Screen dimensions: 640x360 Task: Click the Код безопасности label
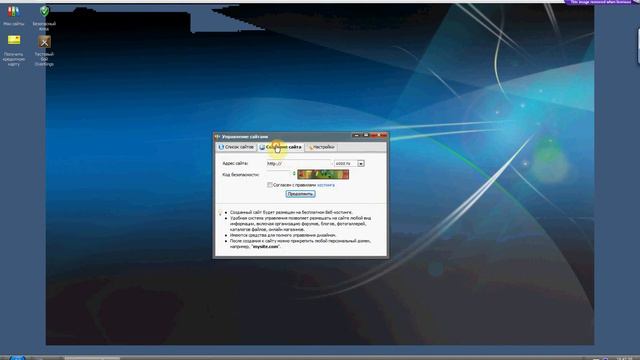(240, 174)
